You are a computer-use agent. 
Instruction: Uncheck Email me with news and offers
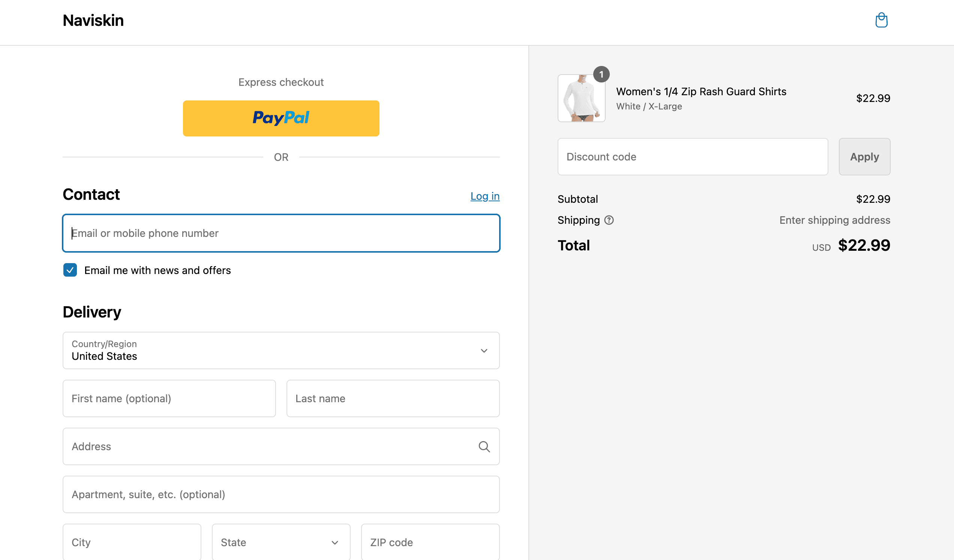pos(70,270)
